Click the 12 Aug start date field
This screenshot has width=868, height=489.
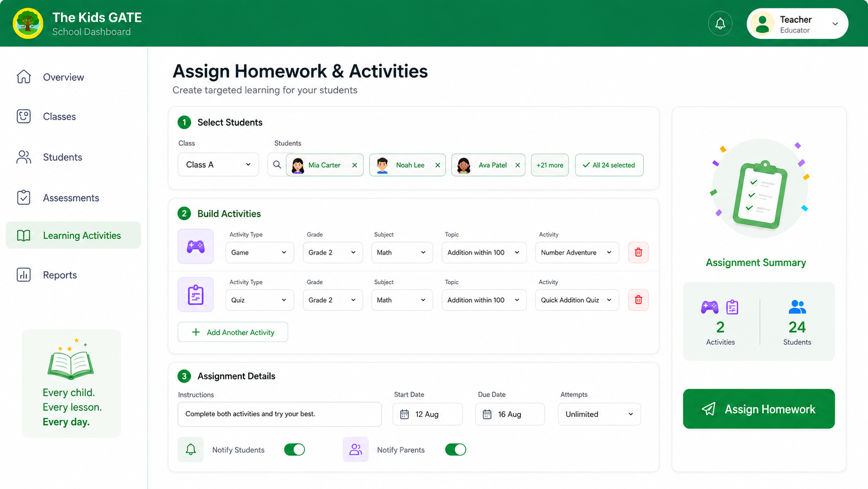tap(427, 414)
